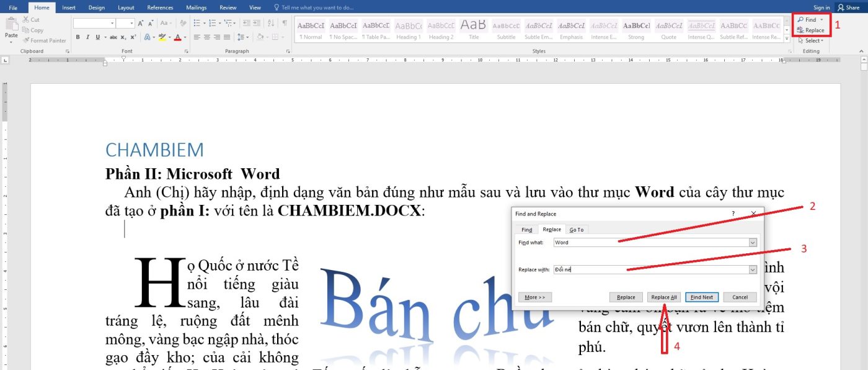The height and width of the screenshot is (370, 868).
Task: Open the Replace with dropdown history
Action: coord(753,268)
